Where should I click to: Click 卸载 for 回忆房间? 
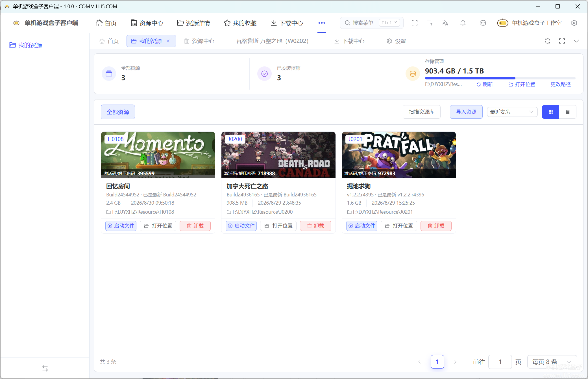tap(195, 226)
